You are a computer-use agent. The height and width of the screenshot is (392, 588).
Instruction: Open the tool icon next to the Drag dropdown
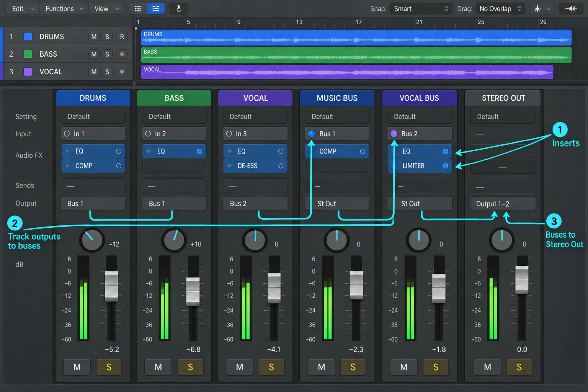pyautogui.click(x=542, y=8)
